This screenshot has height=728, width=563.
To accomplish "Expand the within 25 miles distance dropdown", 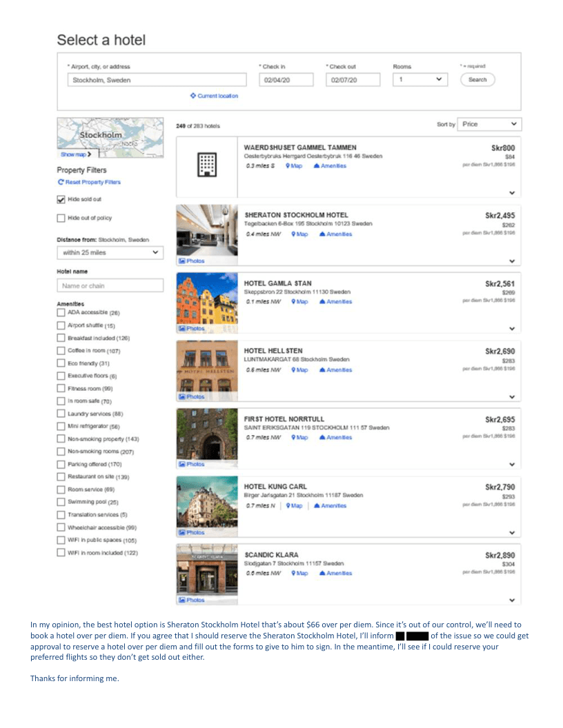I will 110,252.
